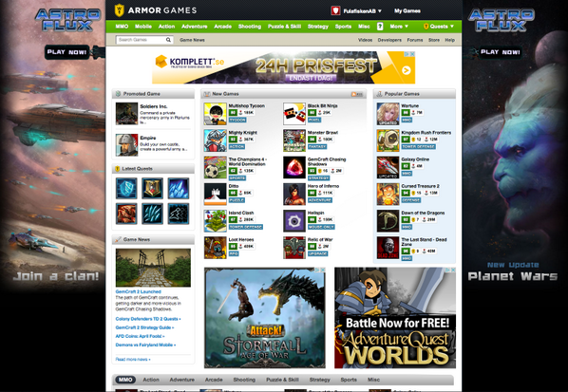Open the MMO category menu

coord(122,27)
